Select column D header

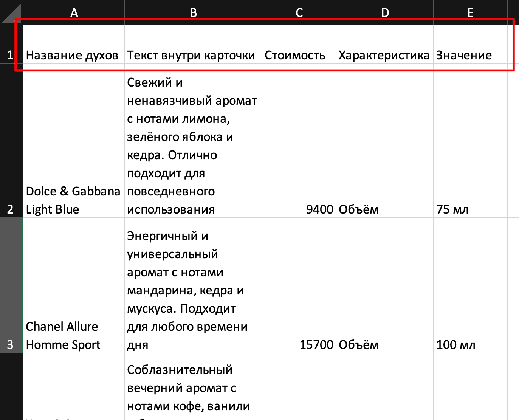tap(385, 12)
